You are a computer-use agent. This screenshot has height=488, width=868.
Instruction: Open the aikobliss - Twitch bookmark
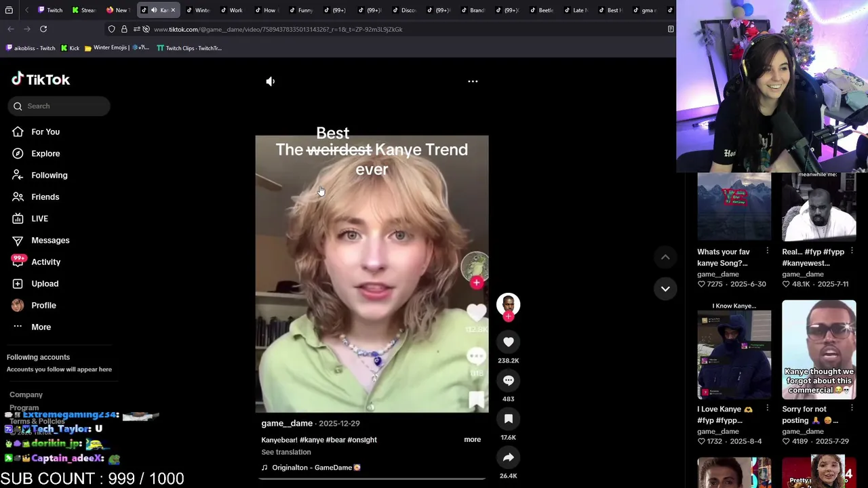(31, 48)
